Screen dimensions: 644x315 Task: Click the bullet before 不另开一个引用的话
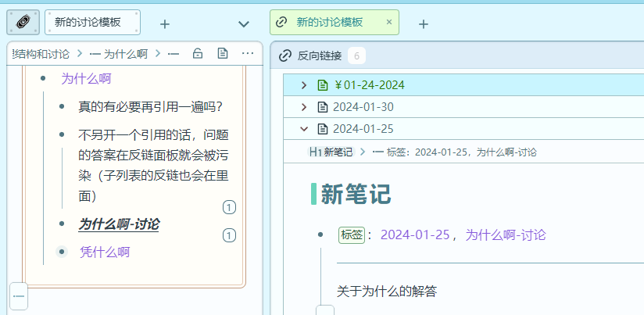click(62, 134)
